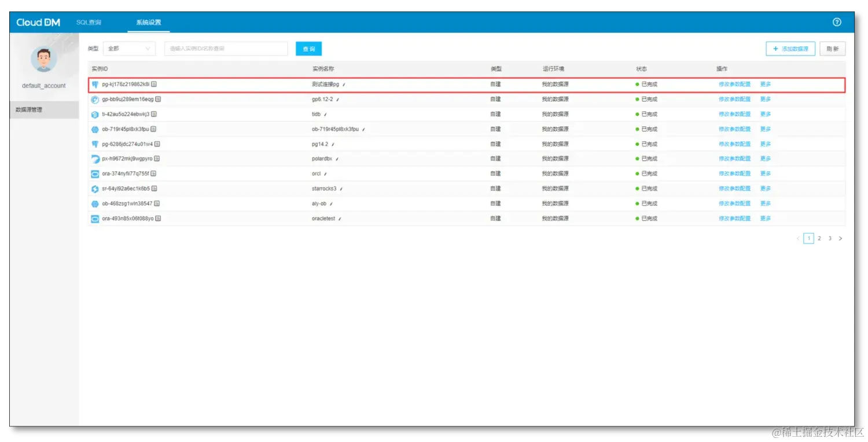
Task: Edit the instance name starrocks3
Action: click(x=341, y=189)
